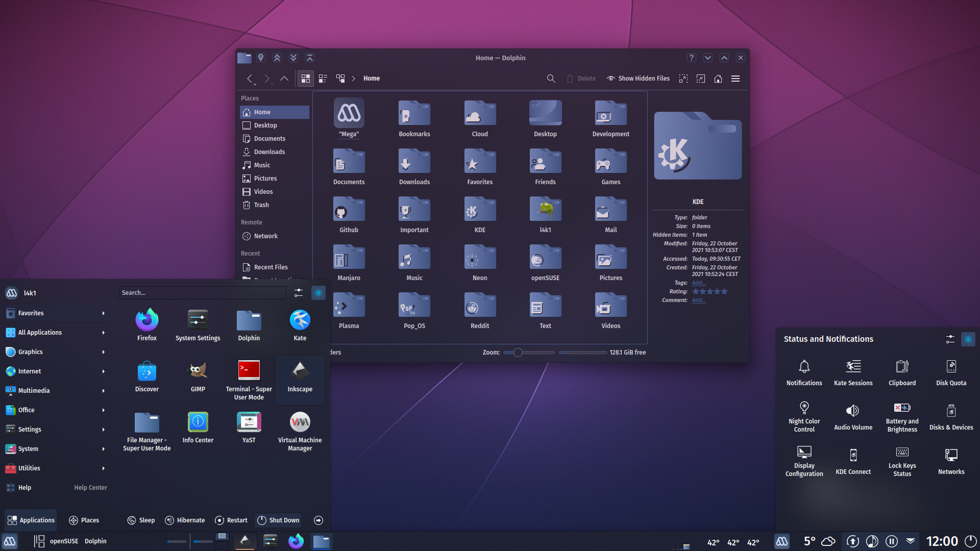The image size is (980, 551).
Task: Open Disks & Devices entry
Action: [951, 417]
